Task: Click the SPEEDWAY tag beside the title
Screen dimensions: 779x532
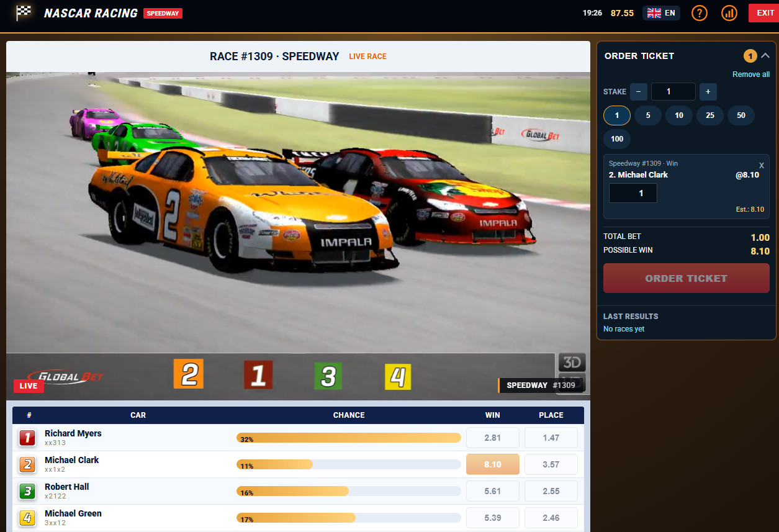Action: point(163,13)
